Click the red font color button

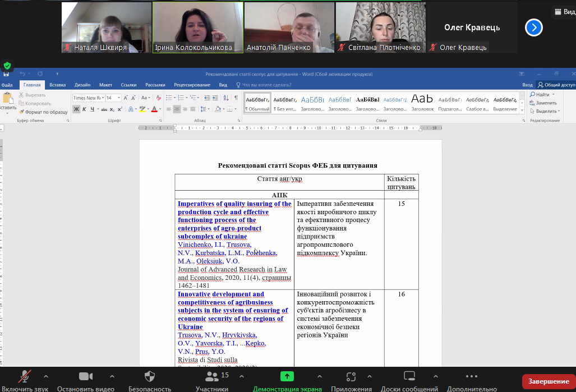pyautogui.click(x=154, y=109)
